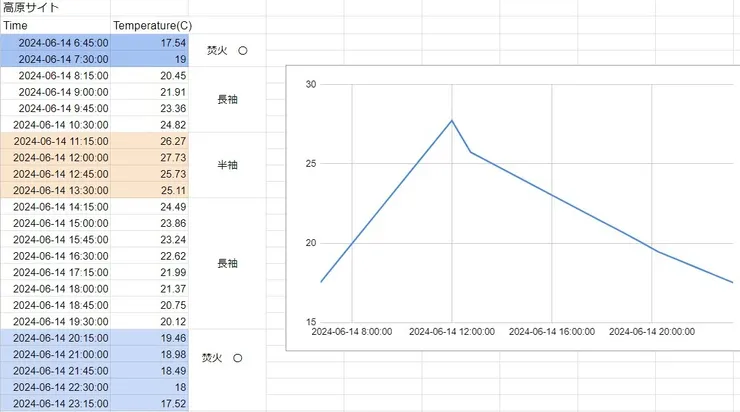The image size is (740, 412).
Task: Click the 焚火 ○ label next to 6:45 rows
Action: [x=227, y=50]
